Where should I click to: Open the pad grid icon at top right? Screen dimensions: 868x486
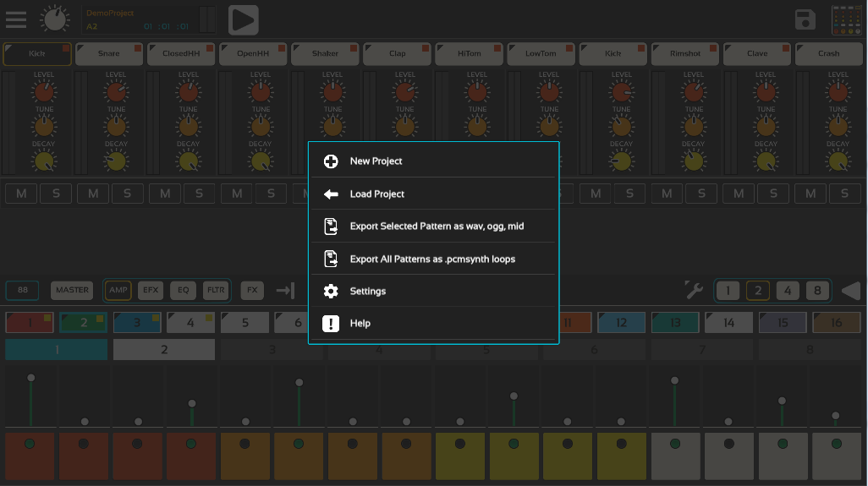pyautogui.click(x=845, y=20)
